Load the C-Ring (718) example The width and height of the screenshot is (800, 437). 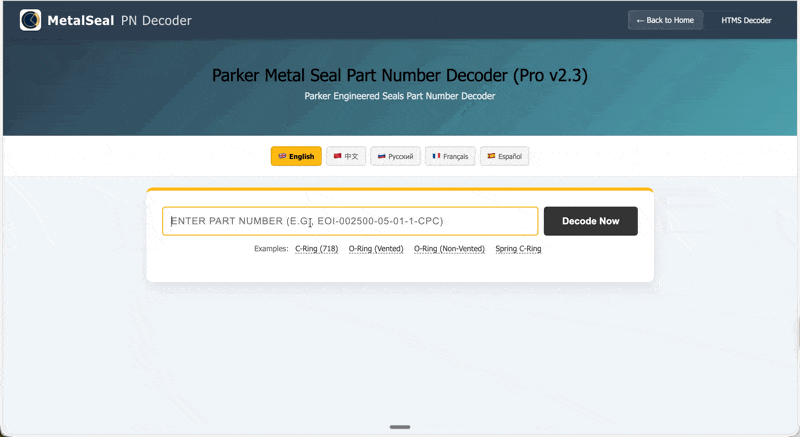(316, 249)
